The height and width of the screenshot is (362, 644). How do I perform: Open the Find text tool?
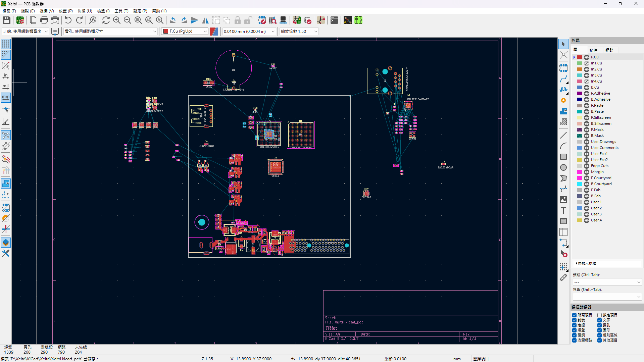(93, 20)
